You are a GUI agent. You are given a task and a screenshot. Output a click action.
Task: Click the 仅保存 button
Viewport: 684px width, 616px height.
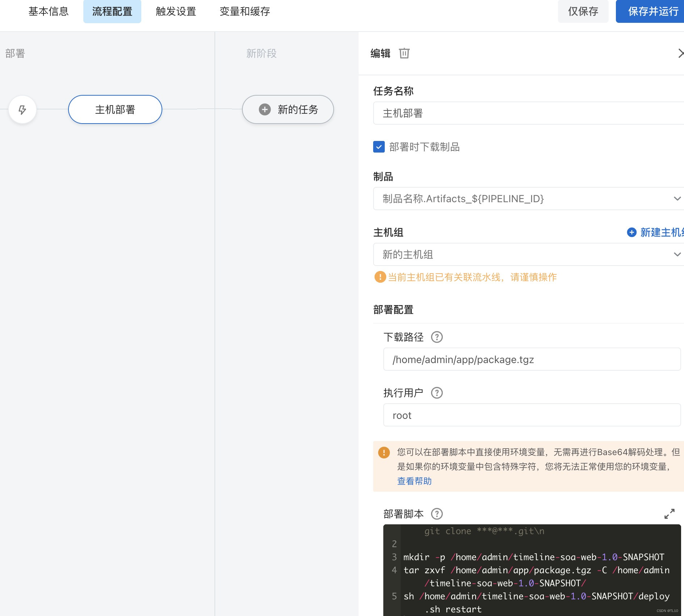click(583, 12)
